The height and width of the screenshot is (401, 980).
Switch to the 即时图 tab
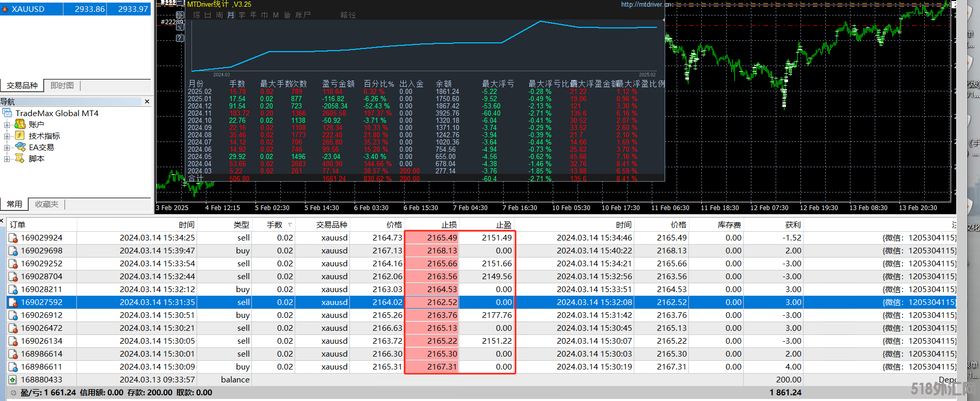62,86
